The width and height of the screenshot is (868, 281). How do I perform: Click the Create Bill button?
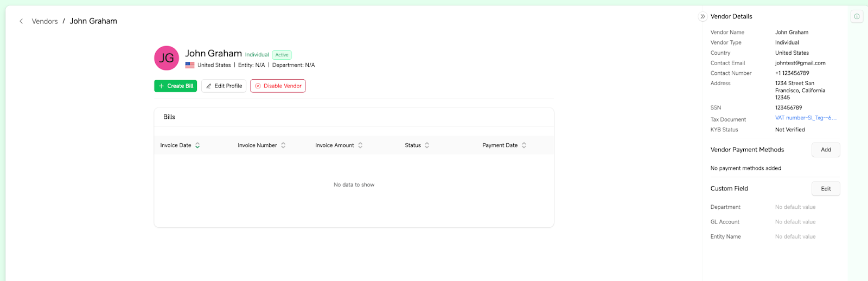(x=175, y=86)
